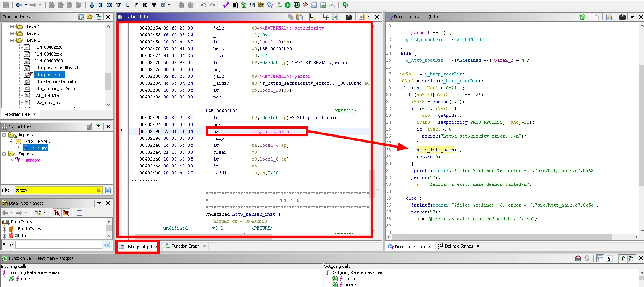Click the http_init_main call in decompiler
Screen dimensions: 644x287
pyautogui.click(x=435, y=150)
